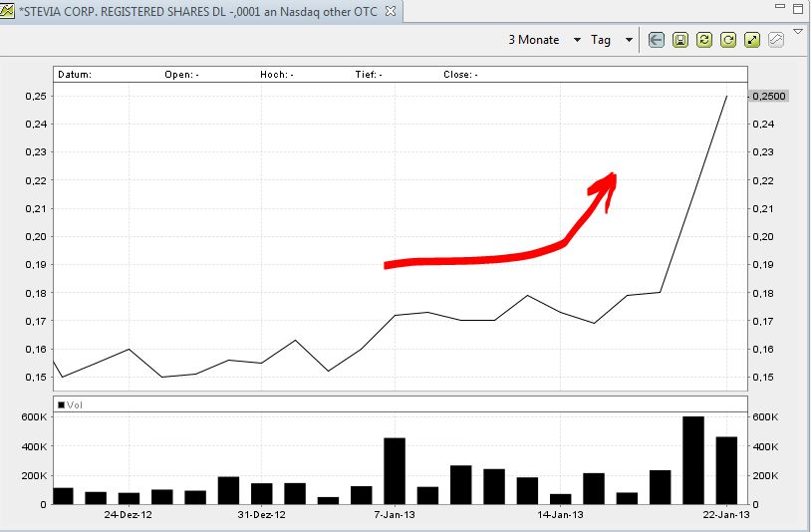Click the greyed-out chart line icon

coord(776,40)
